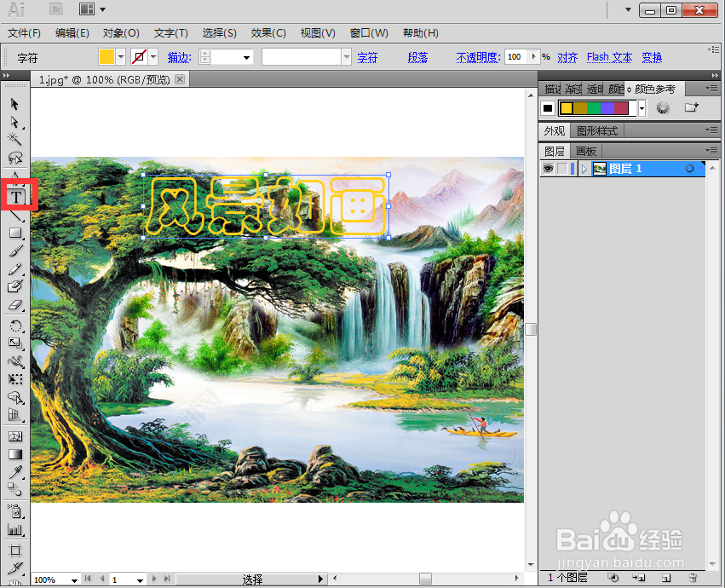Select the Free Transform tool
Image resolution: width=725 pixels, height=588 pixels.
15,379
